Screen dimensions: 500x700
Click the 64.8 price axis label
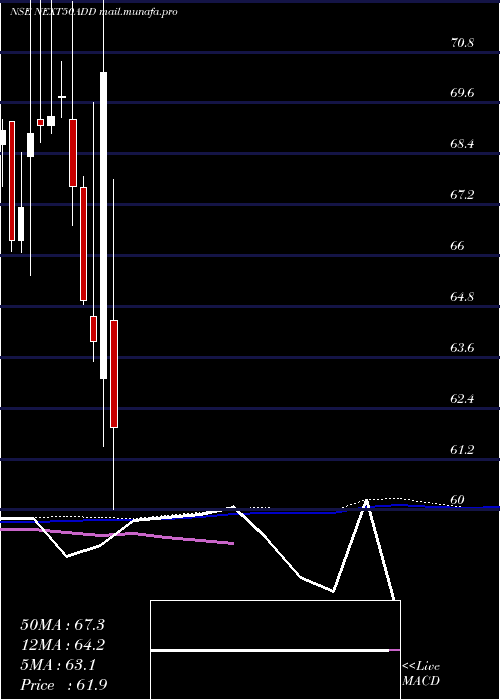click(x=462, y=296)
